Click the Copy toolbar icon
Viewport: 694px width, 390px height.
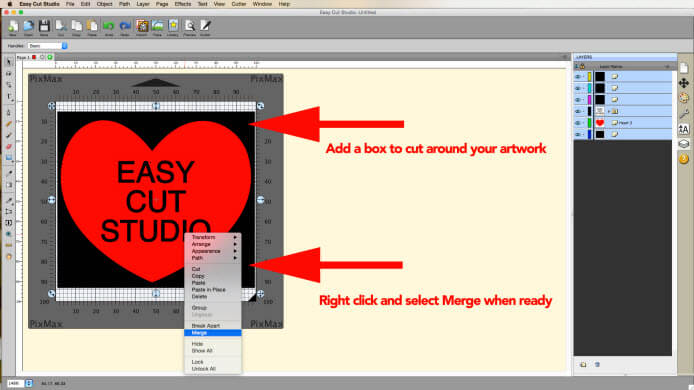(x=76, y=27)
